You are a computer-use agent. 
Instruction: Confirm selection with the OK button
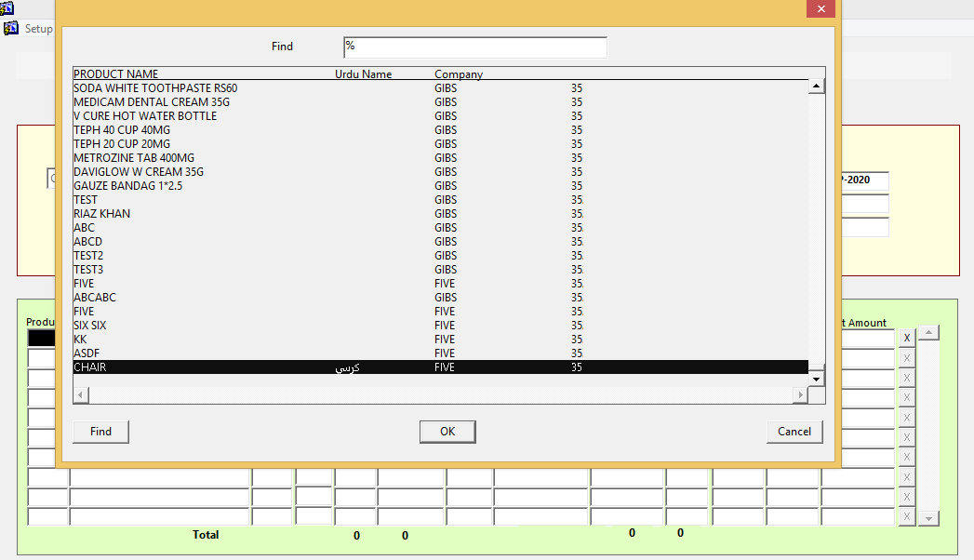pyautogui.click(x=447, y=432)
